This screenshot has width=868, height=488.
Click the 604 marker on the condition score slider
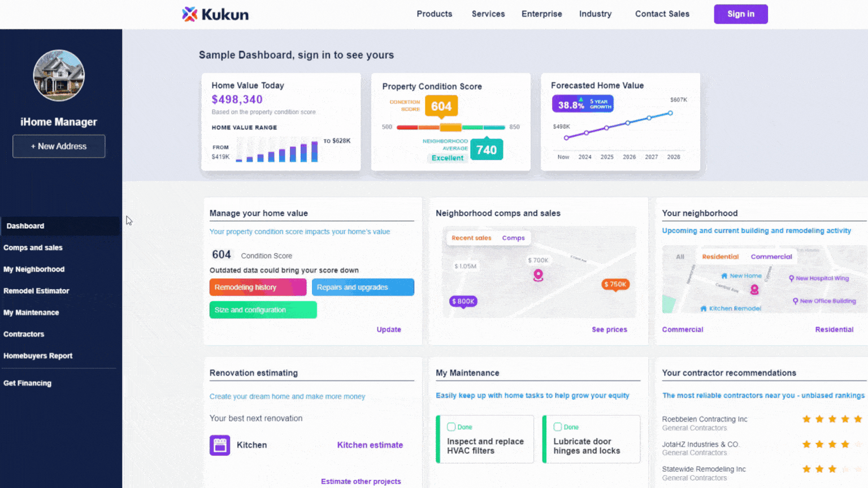[x=441, y=106]
